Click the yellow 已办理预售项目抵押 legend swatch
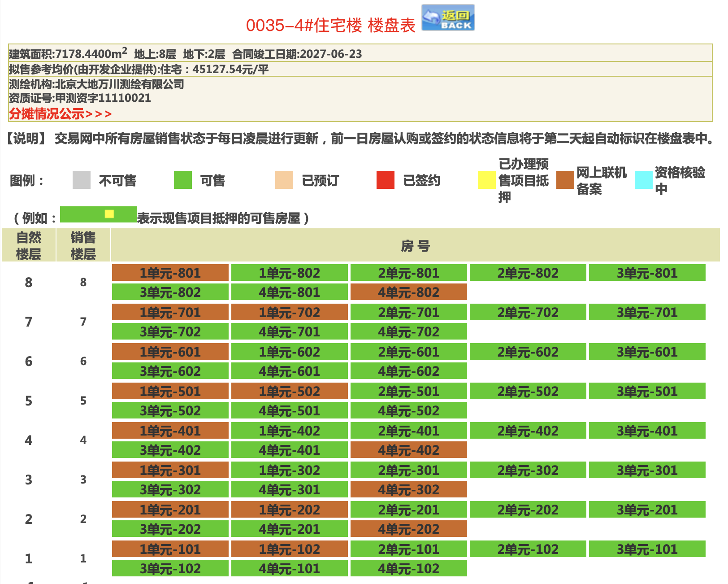Viewport: 728px width, 584px height. point(486,180)
